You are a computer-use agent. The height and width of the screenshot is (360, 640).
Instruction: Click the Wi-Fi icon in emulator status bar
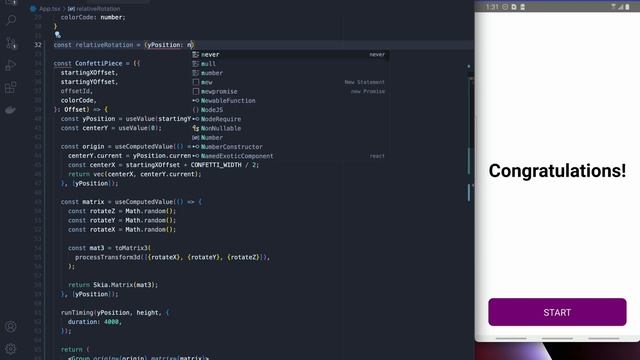(x=613, y=7)
